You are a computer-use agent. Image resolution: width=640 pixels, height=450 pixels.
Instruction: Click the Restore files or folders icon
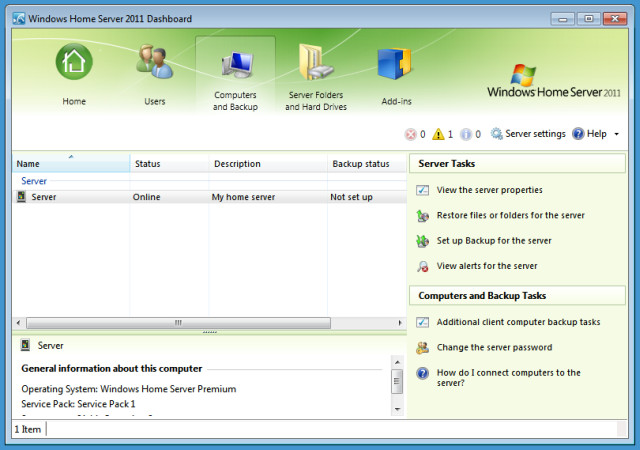(x=422, y=216)
